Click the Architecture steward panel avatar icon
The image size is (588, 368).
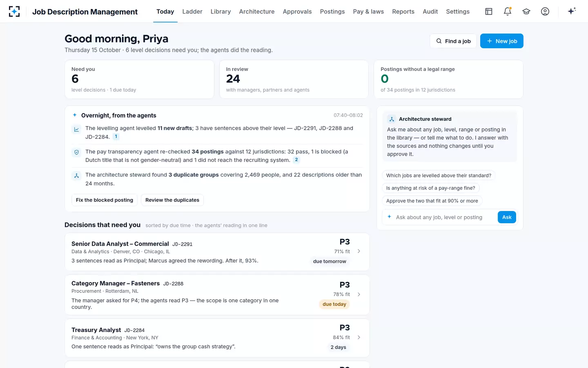(x=392, y=119)
